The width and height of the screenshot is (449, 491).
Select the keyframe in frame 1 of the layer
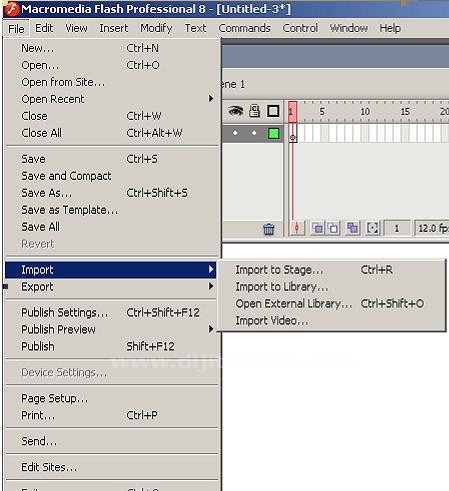tap(293, 134)
